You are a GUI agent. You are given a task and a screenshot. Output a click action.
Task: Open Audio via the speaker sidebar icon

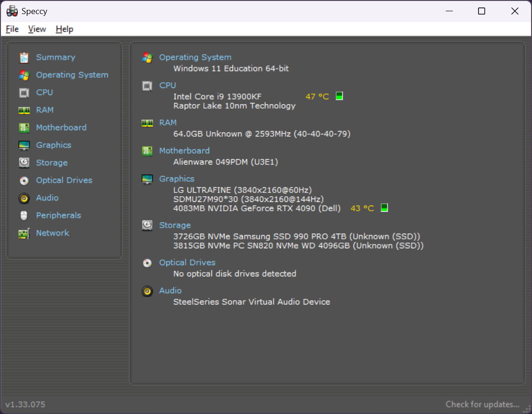point(24,198)
